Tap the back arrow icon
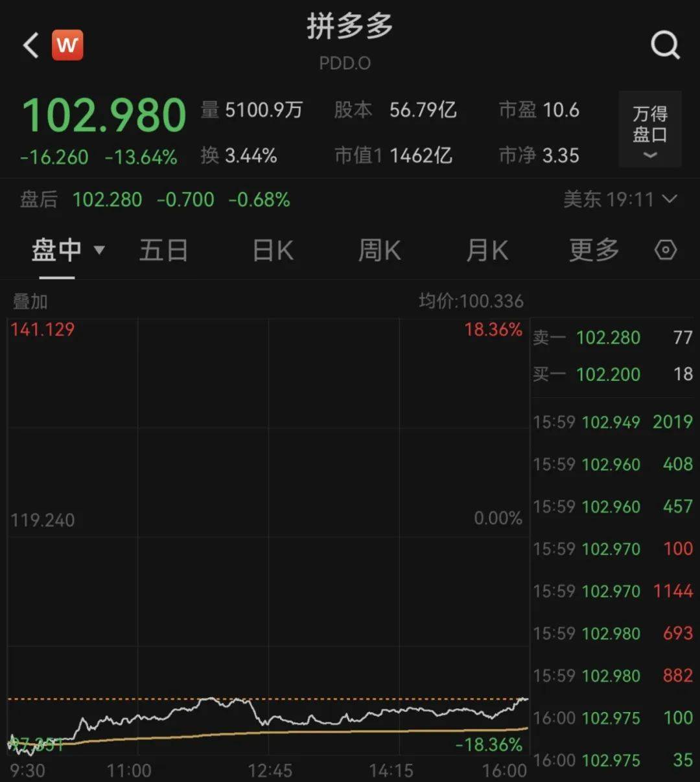 pos(31,46)
